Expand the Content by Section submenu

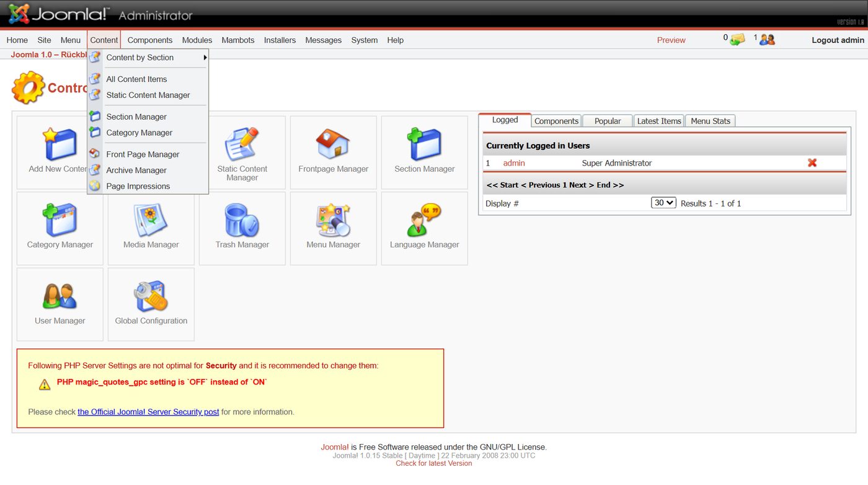(148, 58)
